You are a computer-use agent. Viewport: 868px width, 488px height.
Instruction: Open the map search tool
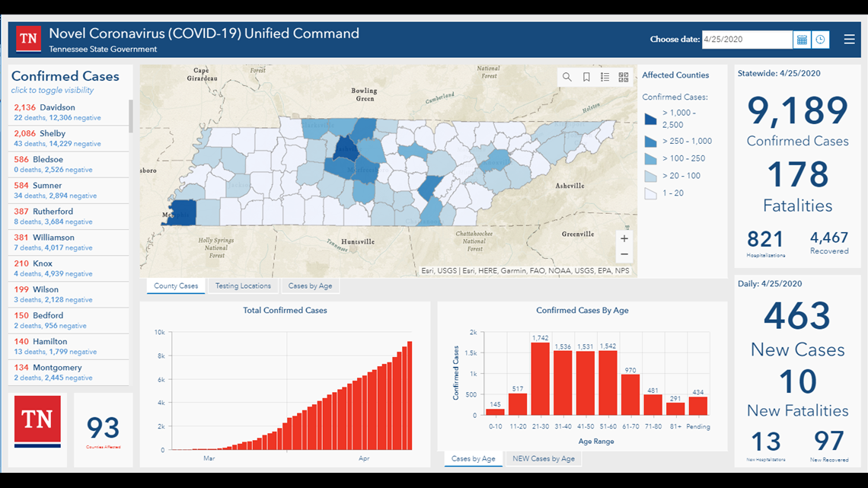pyautogui.click(x=567, y=77)
